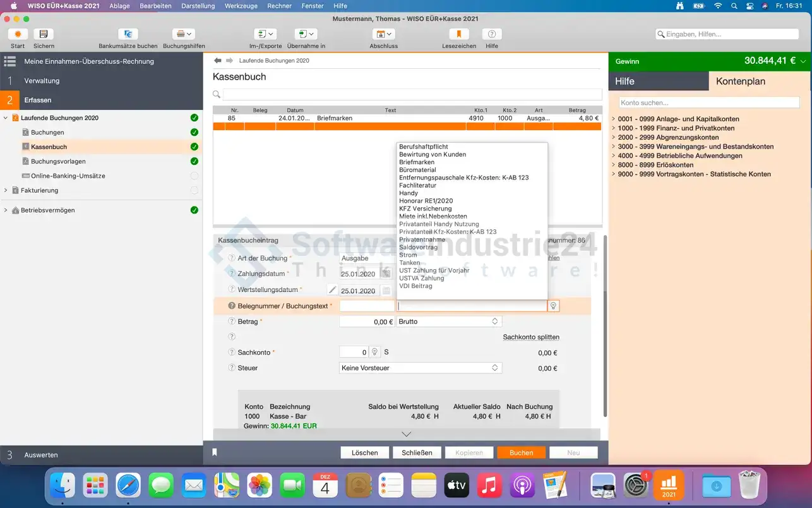Expand 4000 - 4999 Betriebliche Aufwendungen
The height and width of the screenshot is (508, 812).
tap(614, 156)
